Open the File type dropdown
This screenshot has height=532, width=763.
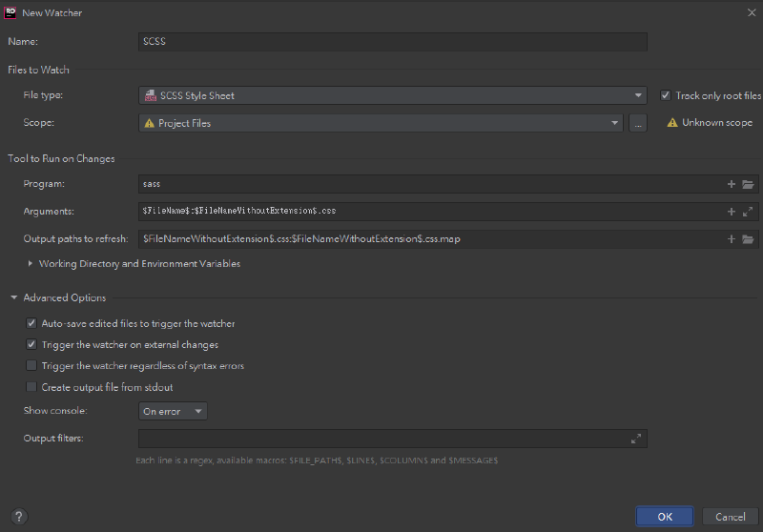(392, 95)
